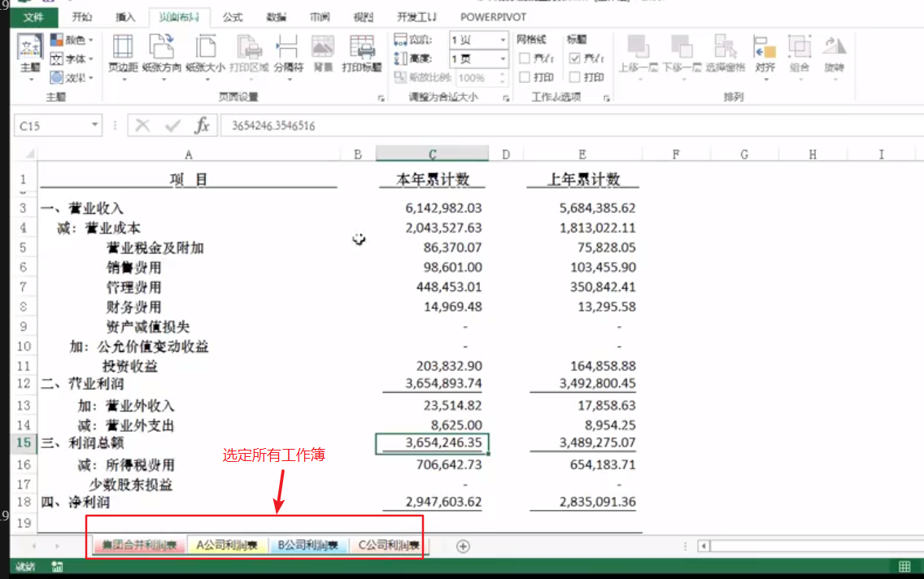Viewport: 924px width, 579px height.
Task: Click the New Sheet plus button
Action: pos(464,545)
